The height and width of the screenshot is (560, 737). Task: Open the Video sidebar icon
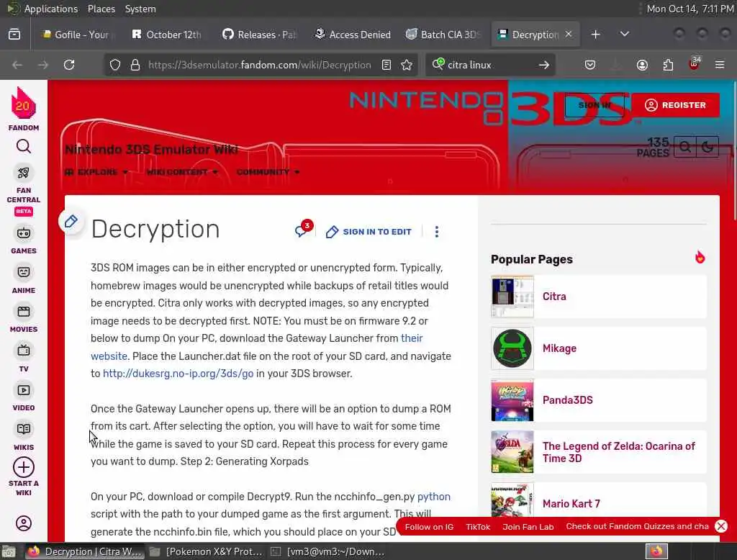[x=24, y=390]
